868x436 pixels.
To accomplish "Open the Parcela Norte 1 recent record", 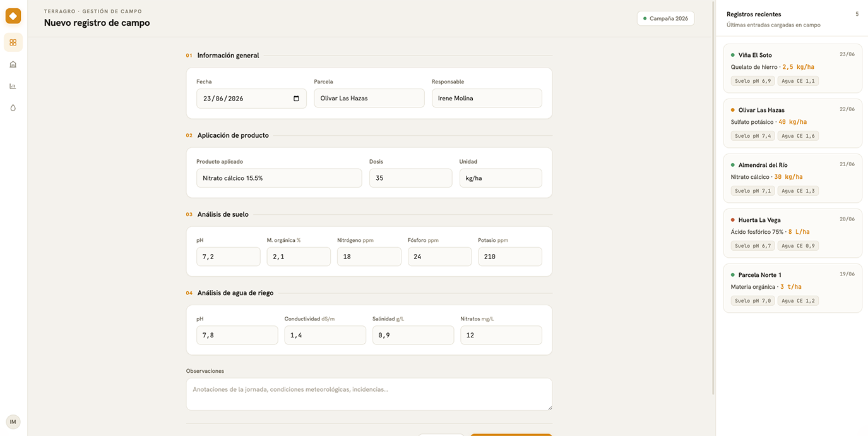I will (792, 288).
